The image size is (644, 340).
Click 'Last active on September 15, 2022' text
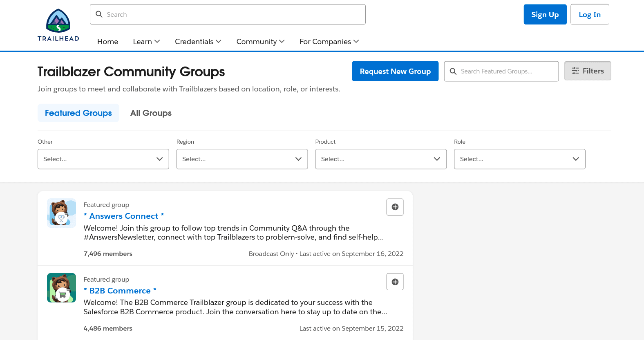(351, 329)
